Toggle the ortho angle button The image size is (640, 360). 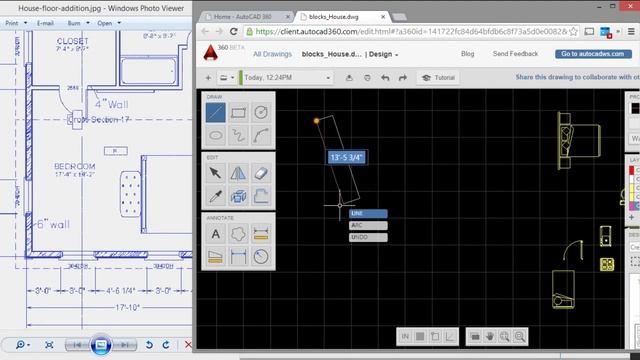coord(450,336)
